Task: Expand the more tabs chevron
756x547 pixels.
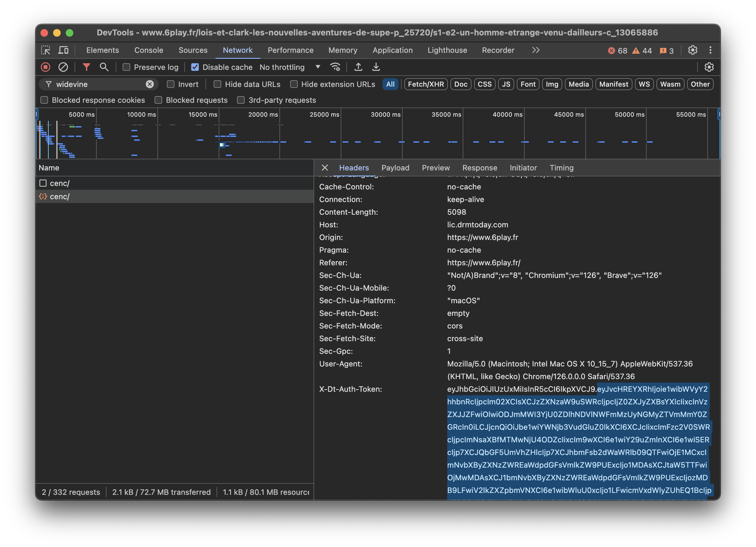Action: coord(536,50)
